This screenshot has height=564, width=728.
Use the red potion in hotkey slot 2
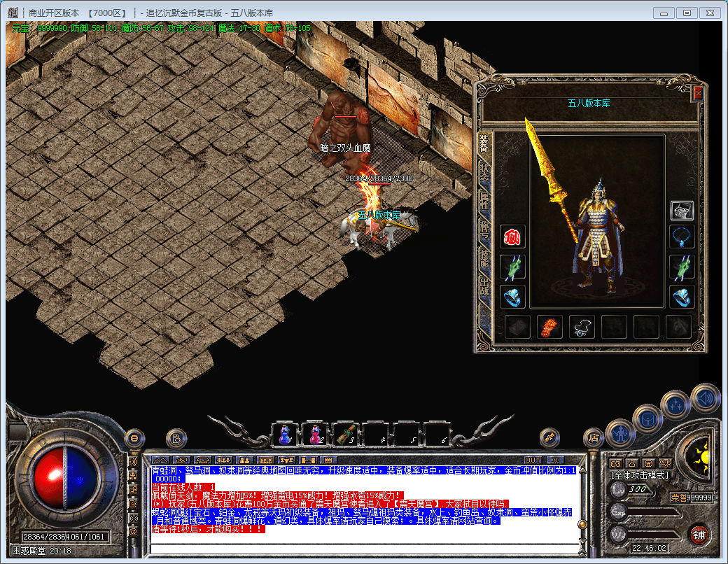pyautogui.click(x=315, y=435)
